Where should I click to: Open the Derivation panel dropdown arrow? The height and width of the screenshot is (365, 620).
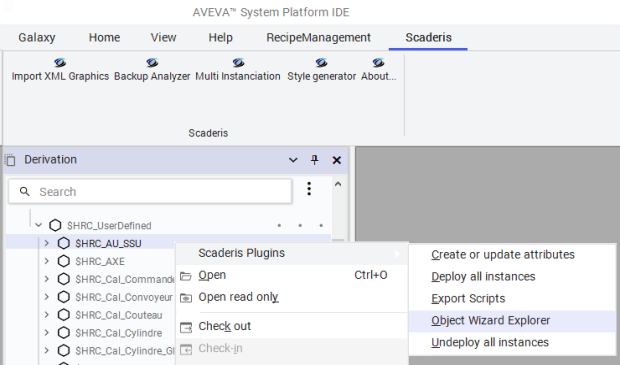(x=293, y=160)
